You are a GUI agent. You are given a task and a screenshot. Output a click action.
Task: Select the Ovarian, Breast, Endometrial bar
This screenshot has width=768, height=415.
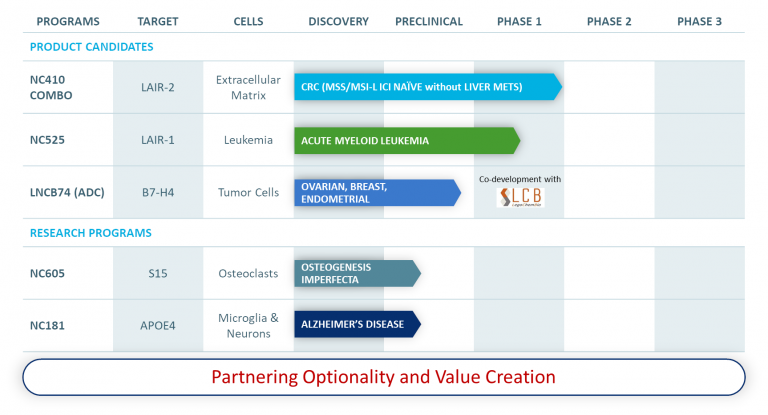(378, 193)
